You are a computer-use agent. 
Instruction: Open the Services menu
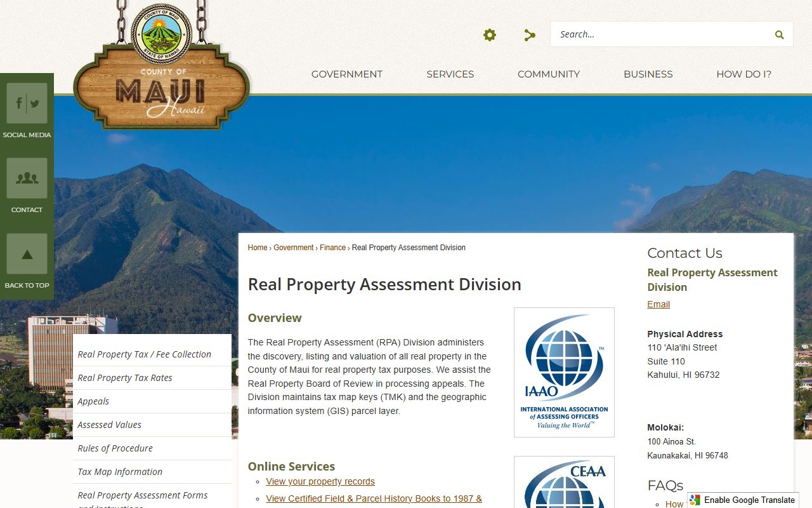tap(450, 74)
